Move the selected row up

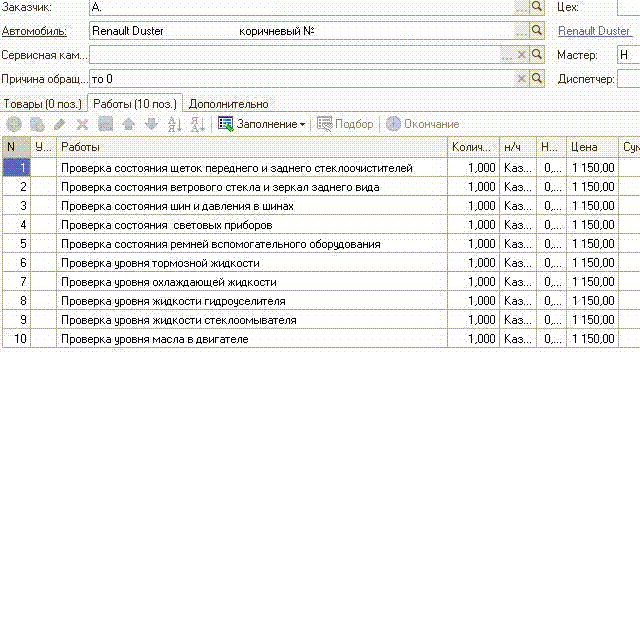tap(128, 124)
